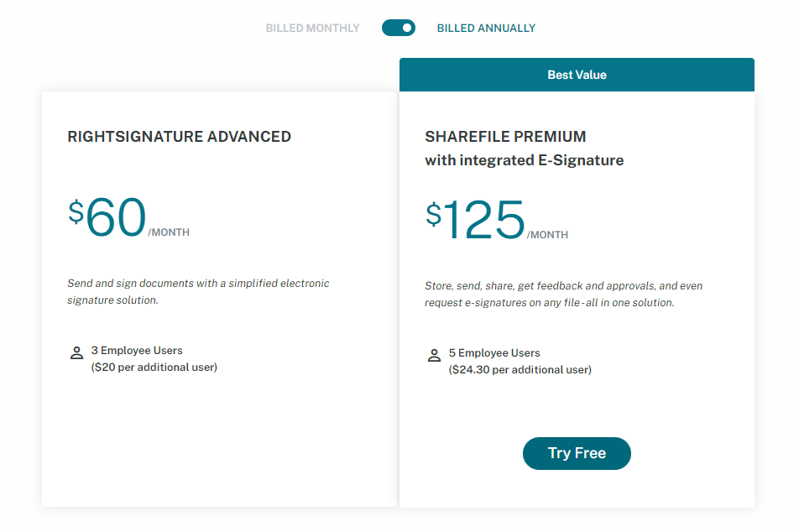Click the person icon beside 3 Employee Users
The height and width of the screenshot is (532, 799).
(x=76, y=352)
